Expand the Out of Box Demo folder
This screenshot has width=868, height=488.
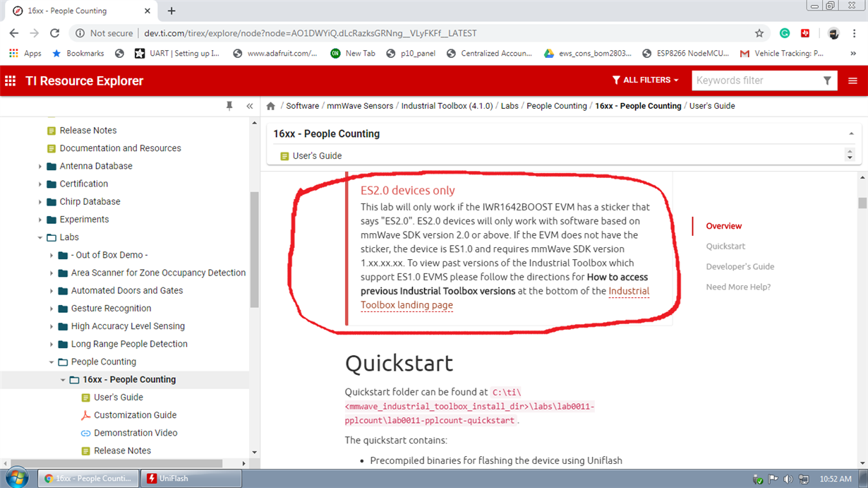pos(52,255)
